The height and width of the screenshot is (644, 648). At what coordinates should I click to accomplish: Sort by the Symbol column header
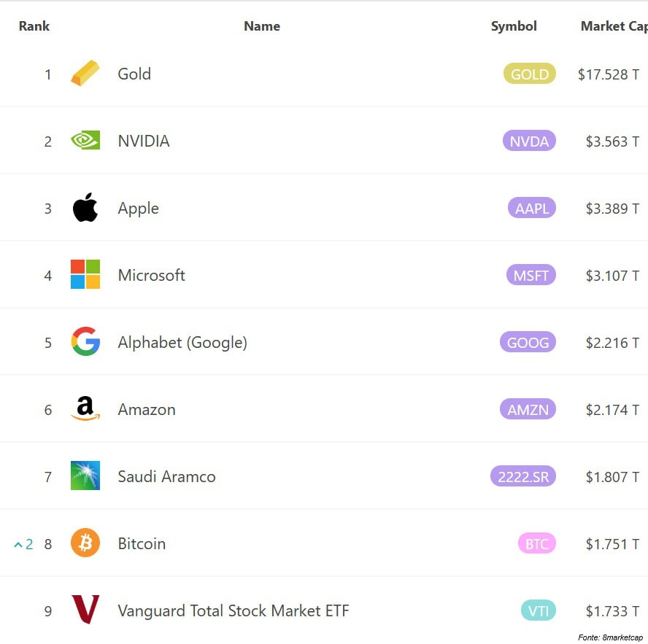pos(514,26)
